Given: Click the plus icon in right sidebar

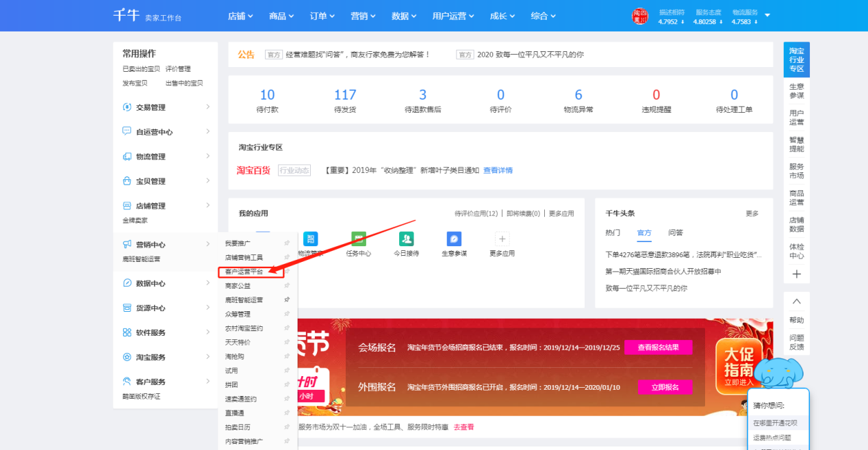Looking at the screenshot, I should pos(797,274).
